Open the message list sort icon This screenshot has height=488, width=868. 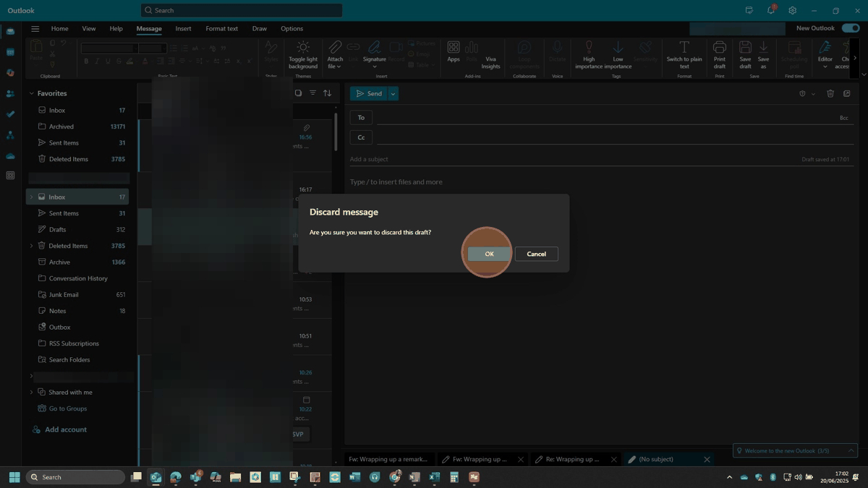click(x=327, y=93)
